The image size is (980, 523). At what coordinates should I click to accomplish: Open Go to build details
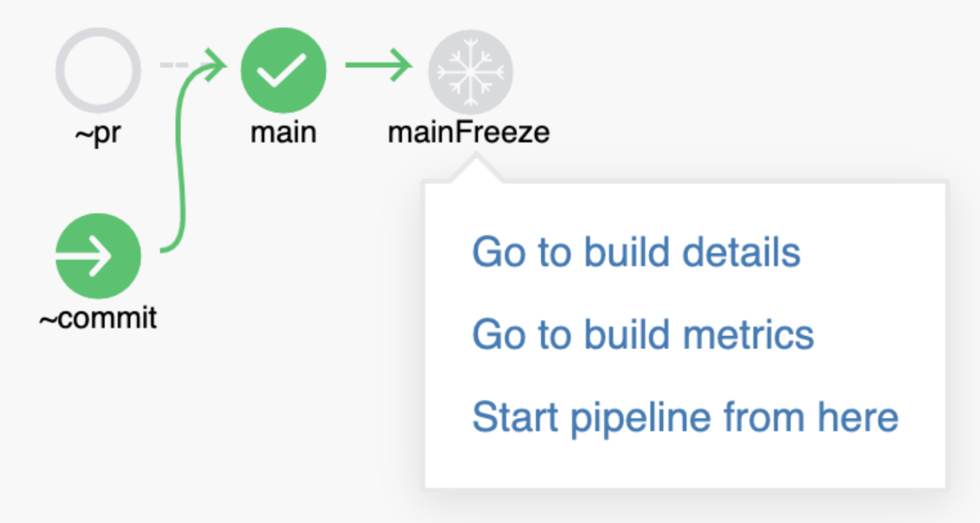pyautogui.click(x=636, y=252)
